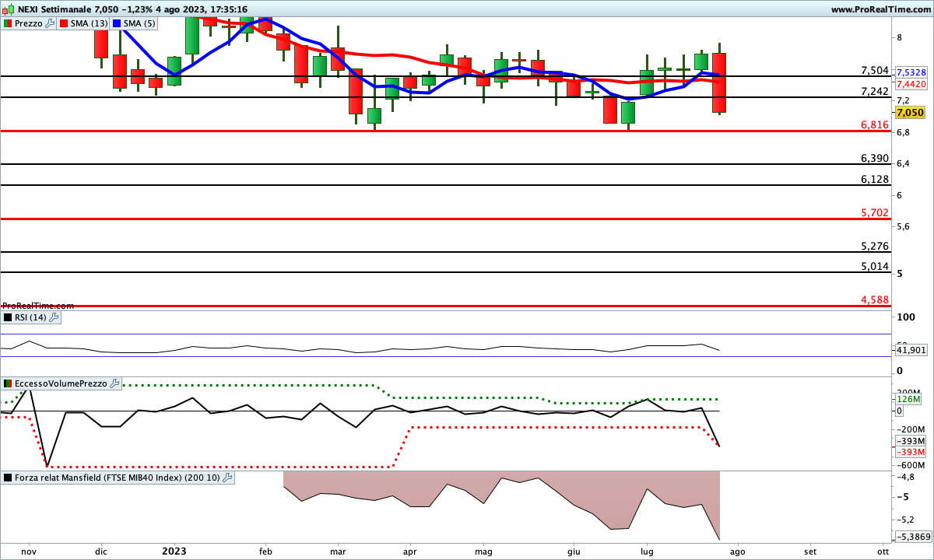The width and height of the screenshot is (934, 560).
Task: Click EccessoVolumePrezzo wrench settings icon
Action: (114, 383)
